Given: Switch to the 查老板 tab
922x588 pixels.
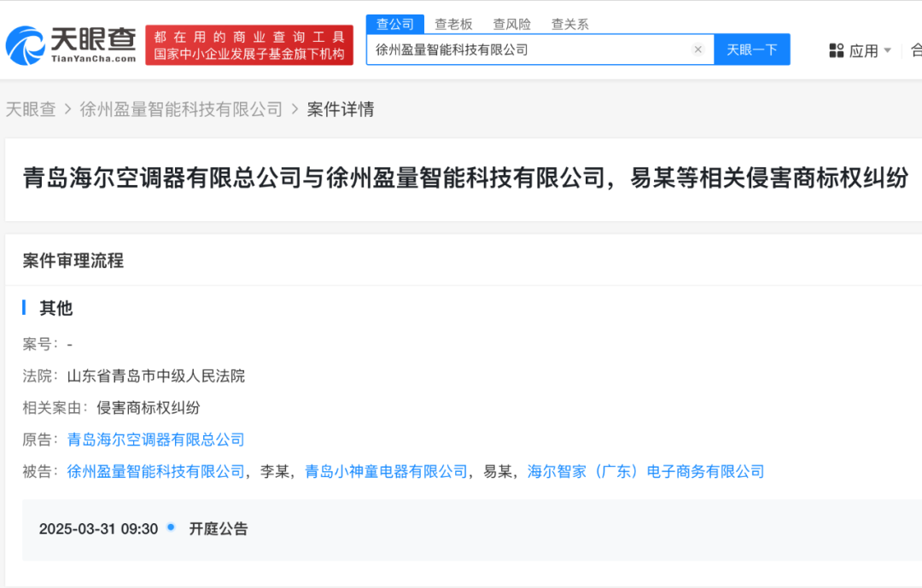Looking at the screenshot, I should click(453, 24).
